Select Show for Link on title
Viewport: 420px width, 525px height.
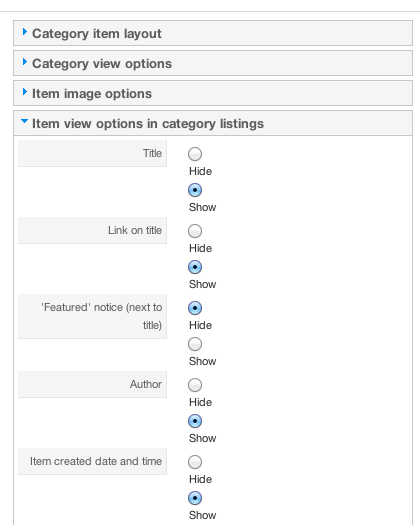(x=195, y=267)
